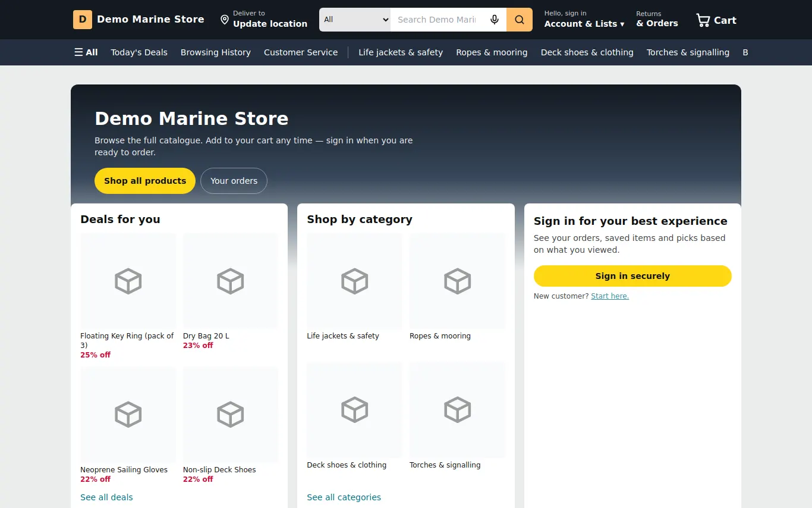Click the Your orders button
The width and height of the screenshot is (812, 508).
point(234,181)
